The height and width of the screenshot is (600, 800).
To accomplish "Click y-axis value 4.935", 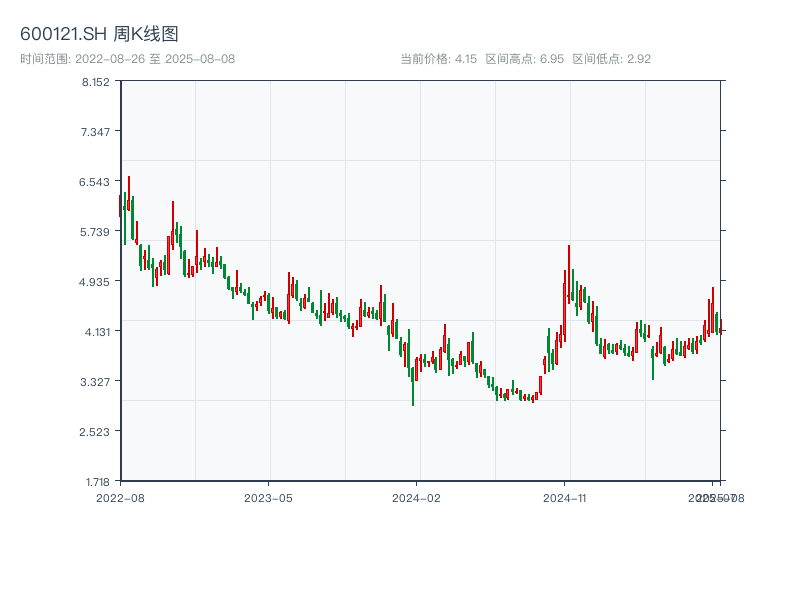I will coord(94,282).
